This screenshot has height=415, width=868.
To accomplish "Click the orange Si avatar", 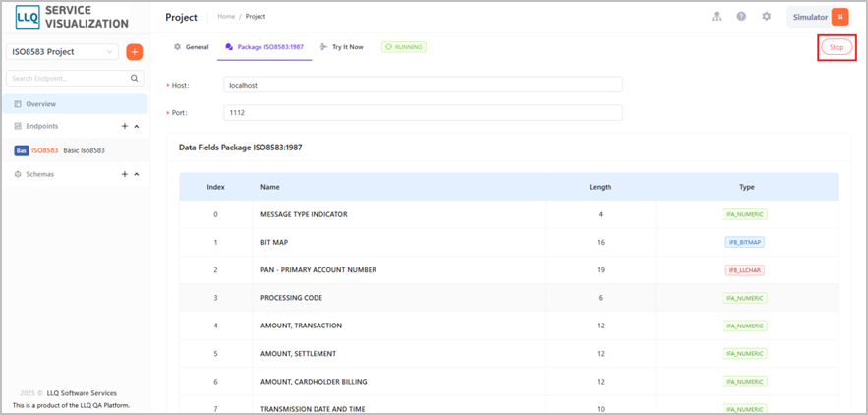I will 839,17.
